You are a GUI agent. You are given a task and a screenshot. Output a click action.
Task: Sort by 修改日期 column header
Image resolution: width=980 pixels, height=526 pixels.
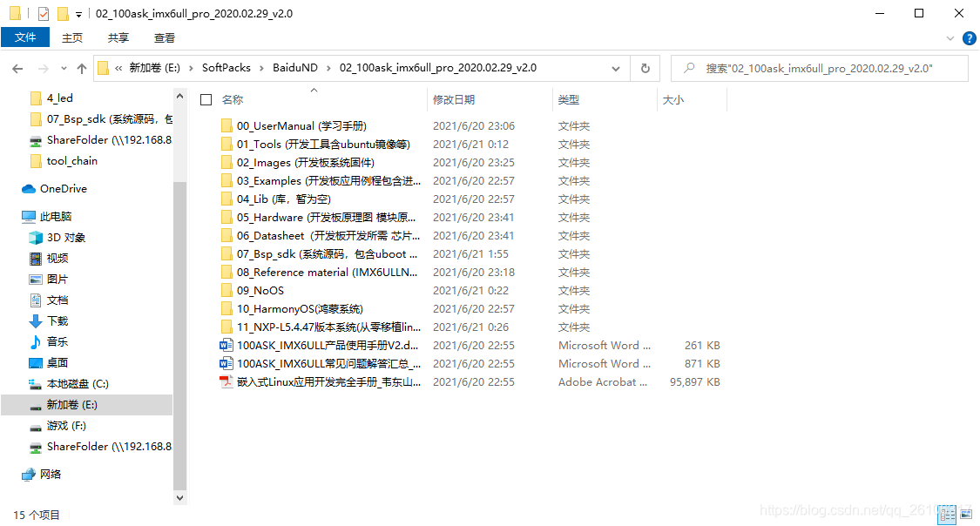(454, 100)
